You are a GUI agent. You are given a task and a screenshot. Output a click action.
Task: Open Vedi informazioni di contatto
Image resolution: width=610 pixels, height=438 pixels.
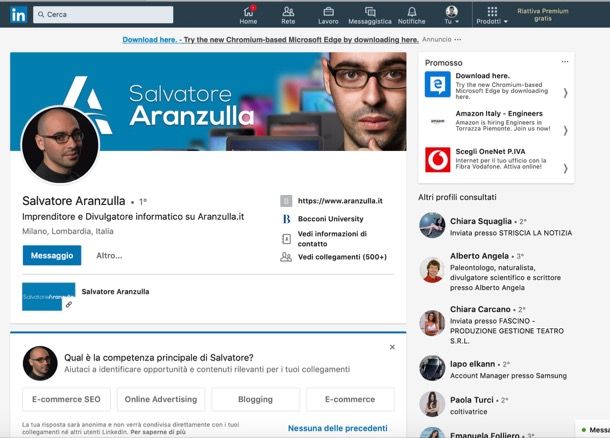pyautogui.click(x=332, y=238)
